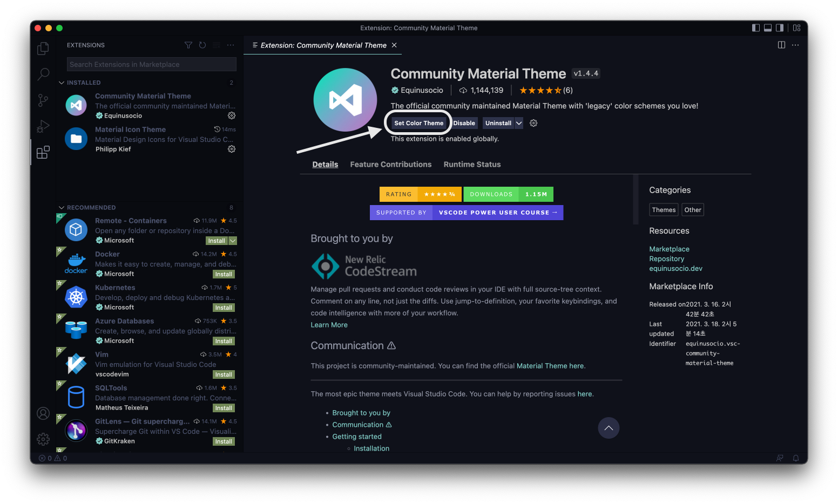Open the Uninstall dropdown arrow
The width and height of the screenshot is (838, 504).
pos(519,123)
